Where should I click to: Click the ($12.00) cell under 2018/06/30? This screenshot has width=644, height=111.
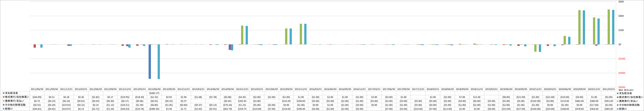pyautogui.click(x=447, y=109)
